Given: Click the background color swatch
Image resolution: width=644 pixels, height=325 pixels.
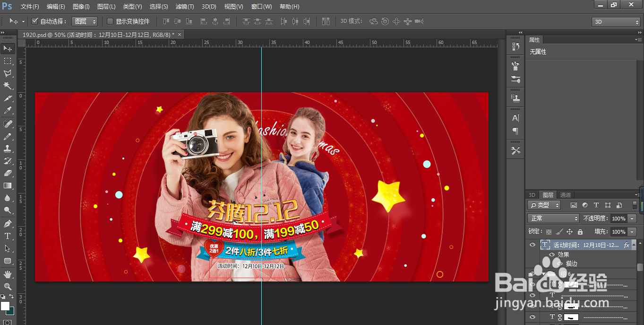Looking at the screenshot, I should 11,311.
